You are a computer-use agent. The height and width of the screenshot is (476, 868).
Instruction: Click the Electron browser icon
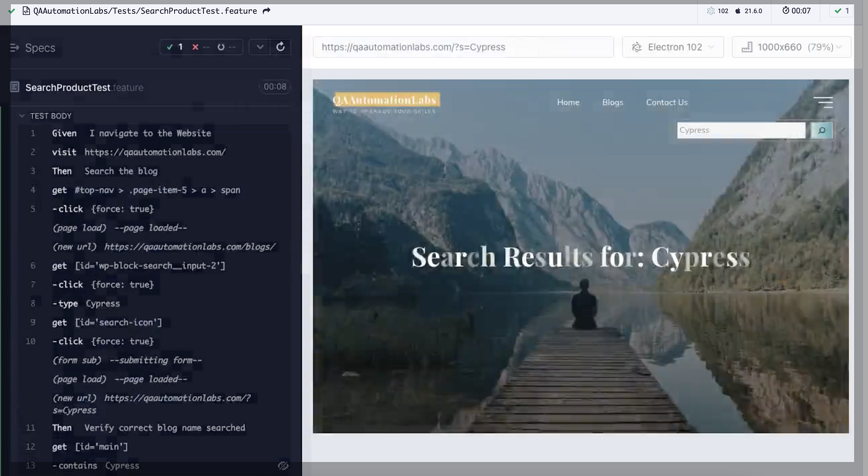[x=637, y=47]
